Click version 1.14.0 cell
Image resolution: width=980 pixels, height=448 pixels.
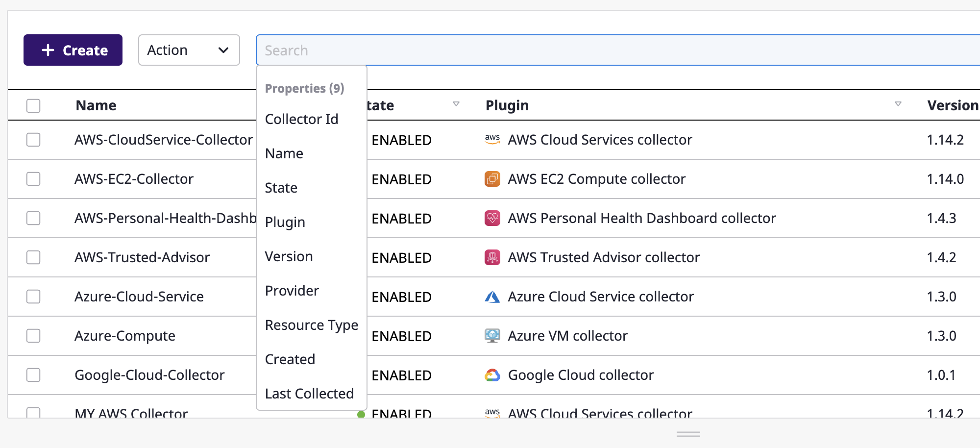tap(945, 179)
